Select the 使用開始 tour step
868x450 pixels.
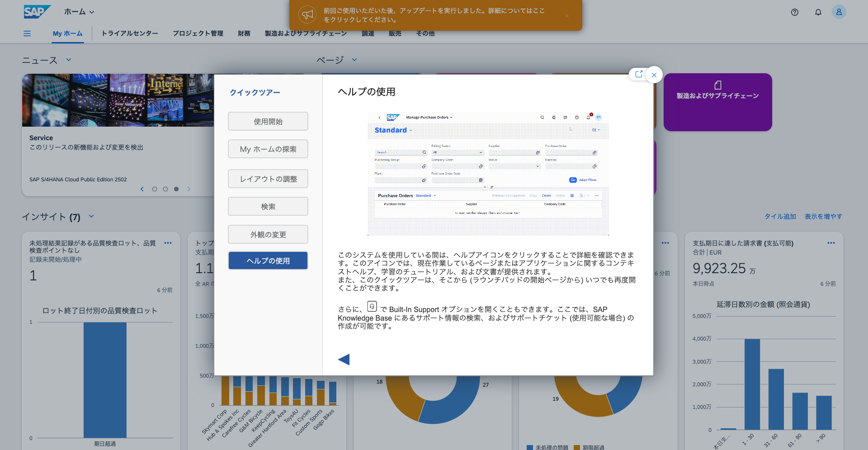coord(268,121)
